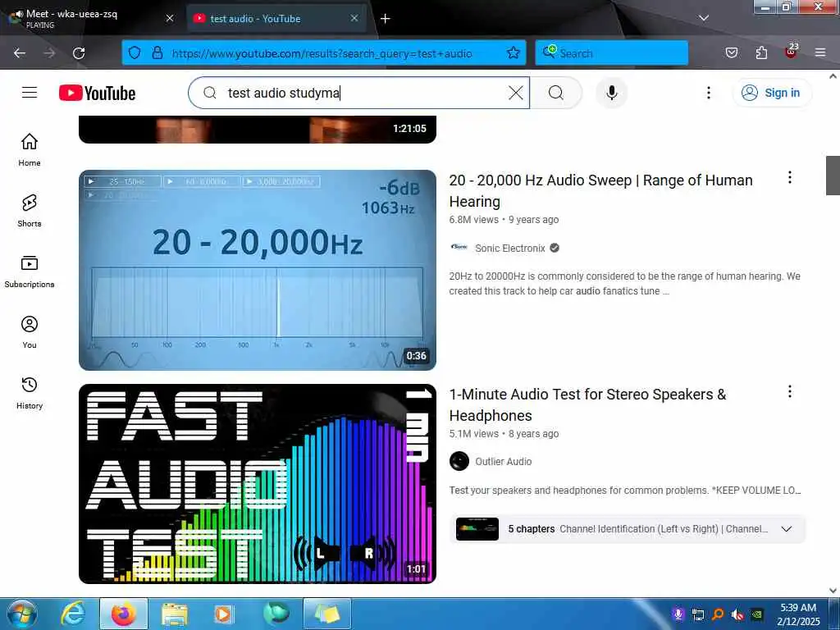This screenshot has width=840, height=630.
Task: Go back using the browser back arrow
Action: tap(20, 53)
